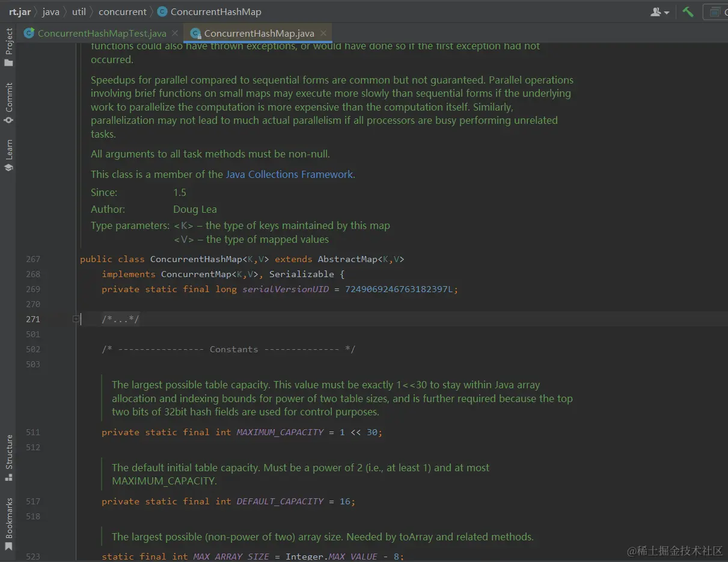
Task: Click ConcurrentMap in the implements clause
Action: (196, 274)
